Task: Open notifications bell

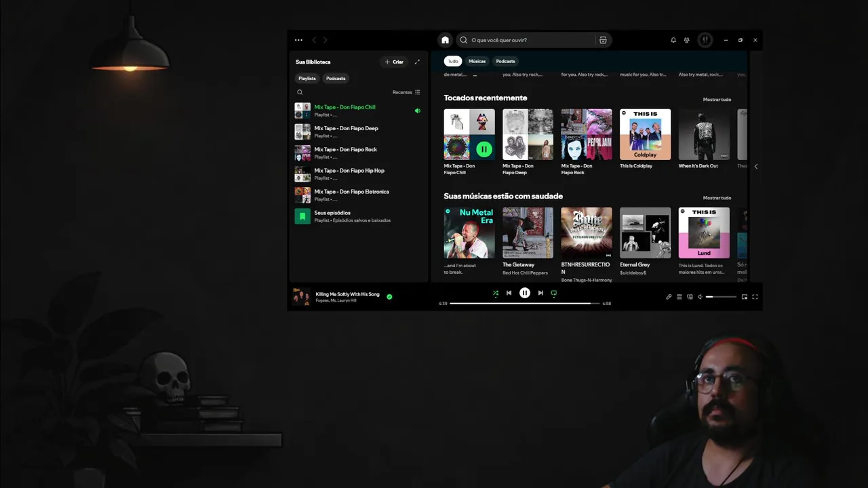Action: click(673, 40)
